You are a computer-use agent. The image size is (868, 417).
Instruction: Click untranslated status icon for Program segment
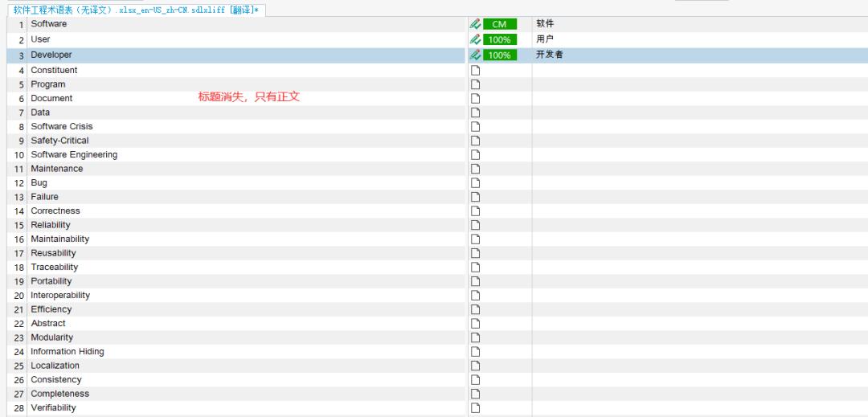click(475, 84)
